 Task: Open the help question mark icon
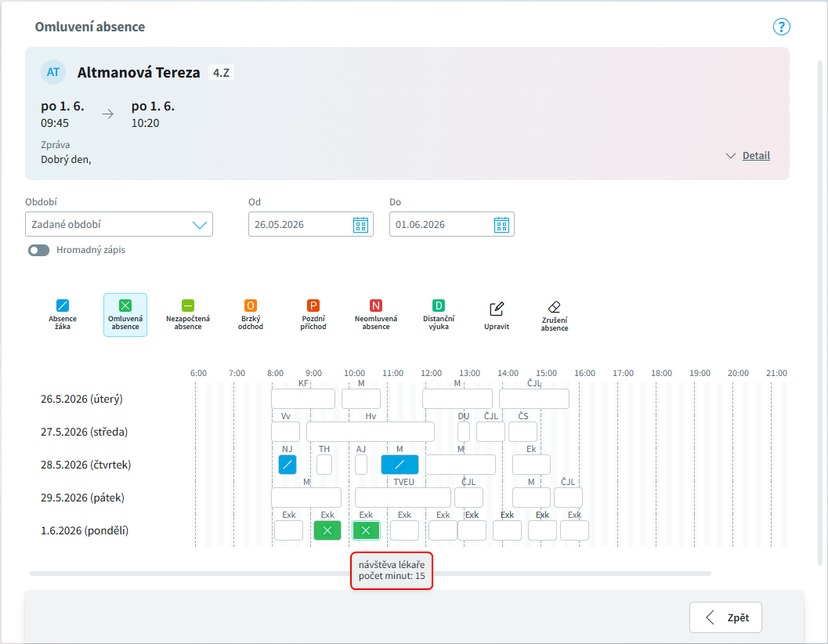(781, 27)
